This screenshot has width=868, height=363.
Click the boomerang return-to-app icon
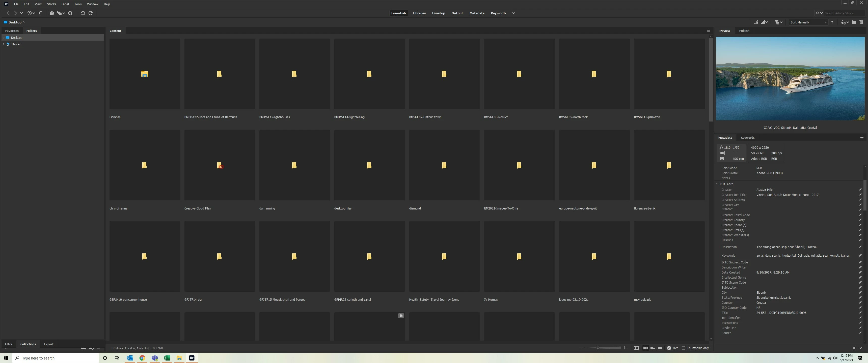(x=41, y=13)
